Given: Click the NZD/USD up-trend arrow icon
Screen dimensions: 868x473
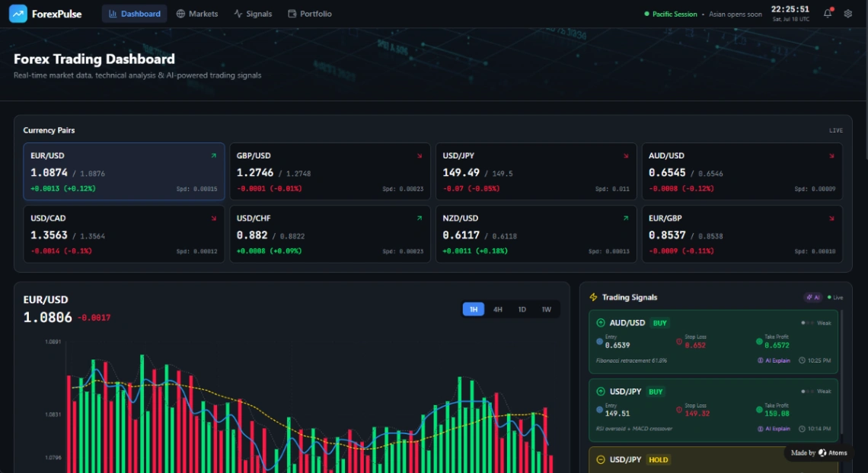Looking at the screenshot, I should (626, 219).
